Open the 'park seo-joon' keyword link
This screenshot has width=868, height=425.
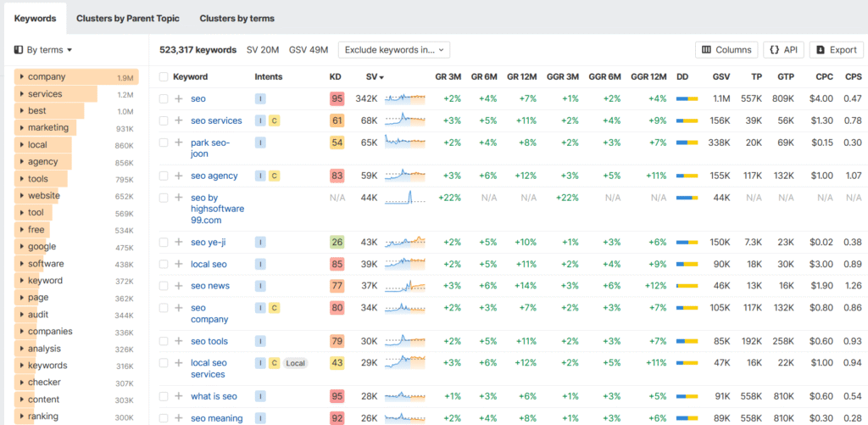pos(210,143)
